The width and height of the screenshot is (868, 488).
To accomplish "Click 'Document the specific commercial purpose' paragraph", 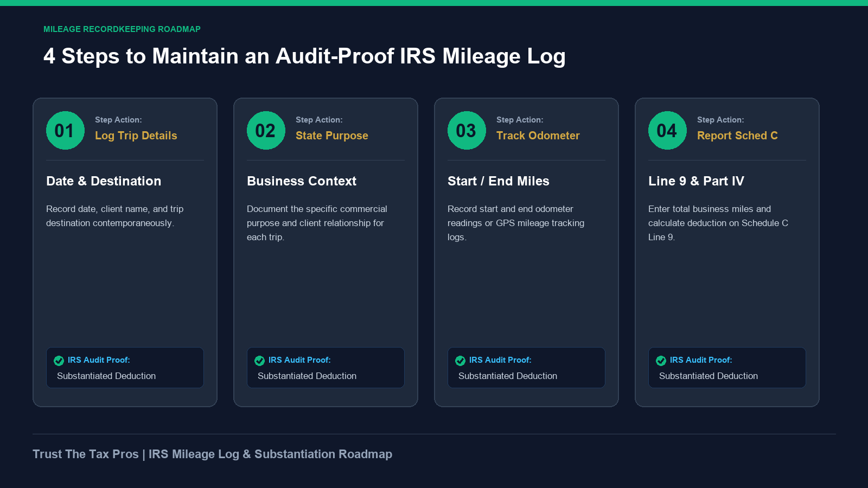I will coord(317,223).
